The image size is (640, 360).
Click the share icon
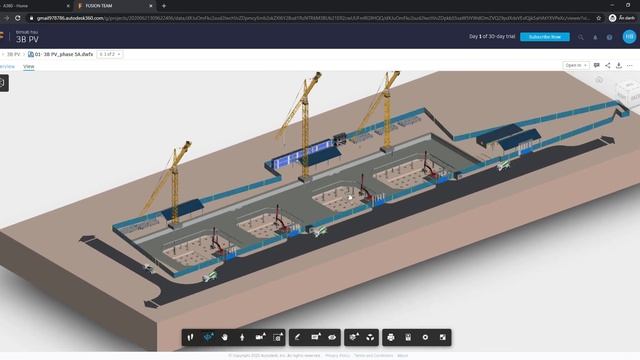coord(608,65)
